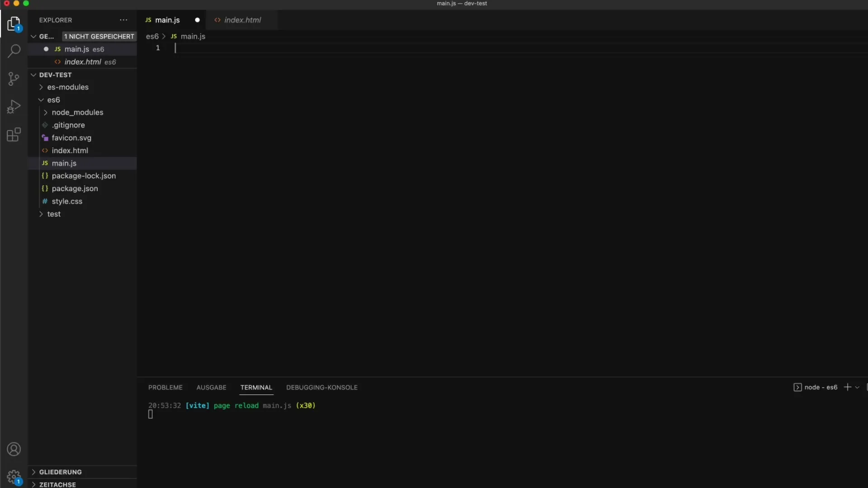The image size is (868, 488).
Task: Click the vite page reload log line
Action: click(x=232, y=405)
